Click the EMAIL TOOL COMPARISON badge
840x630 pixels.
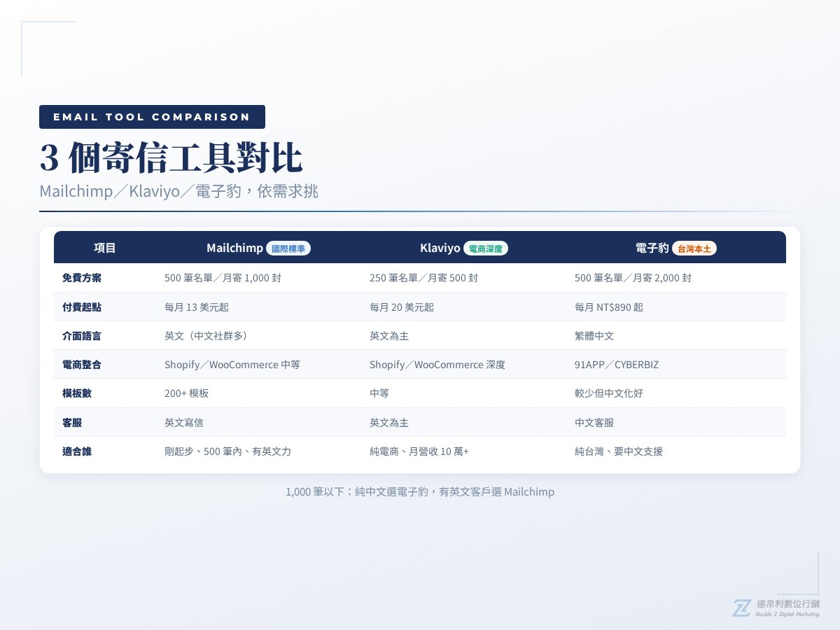tap(152, 117)
